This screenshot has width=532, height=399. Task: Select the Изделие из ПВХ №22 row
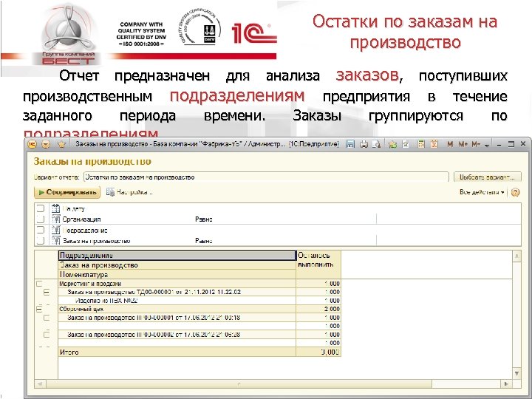pos(177,301)
